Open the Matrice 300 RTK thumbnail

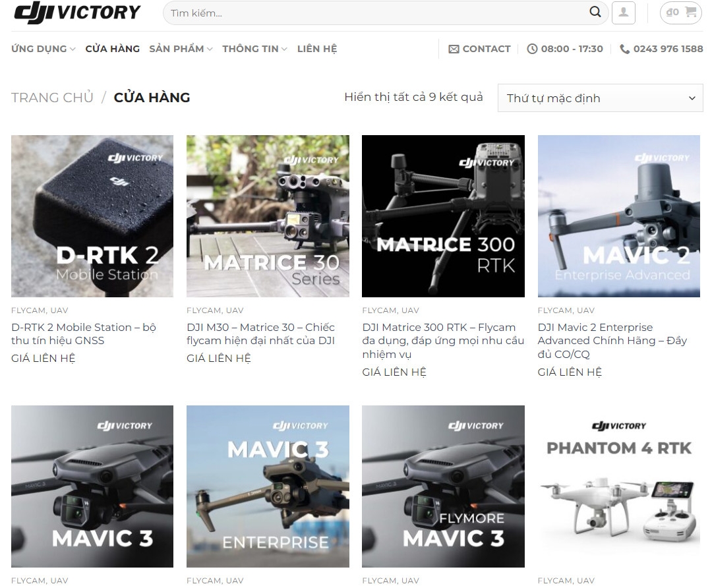point(443,216)
